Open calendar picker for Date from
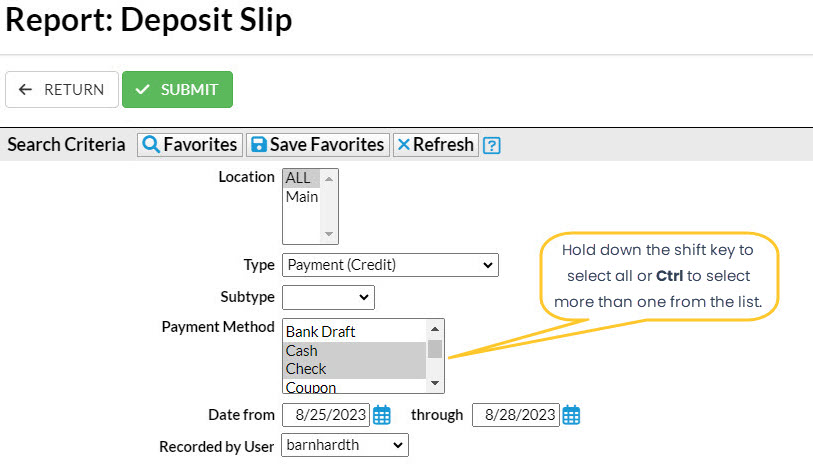 [381, 414]
